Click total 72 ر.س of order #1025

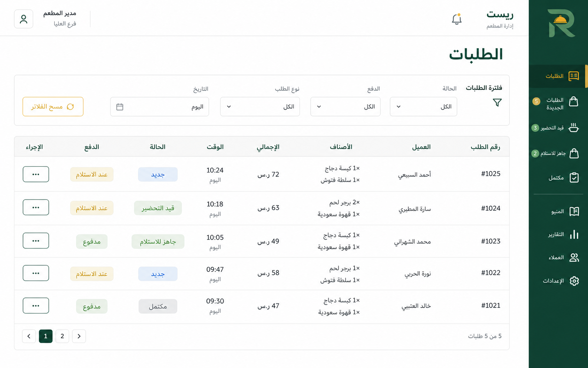(x=268, y=174)
